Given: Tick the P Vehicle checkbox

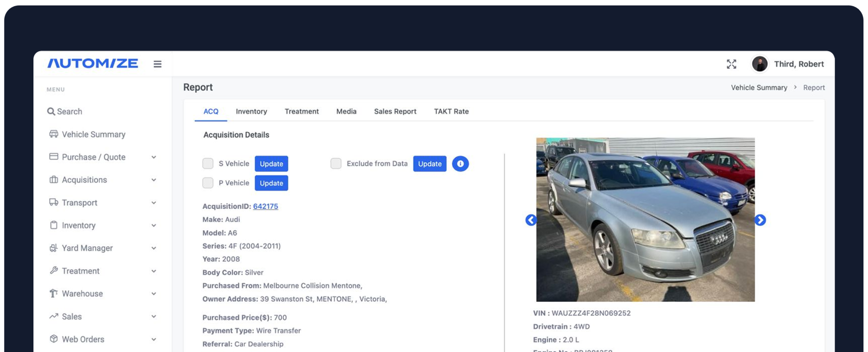Looking at the screenshot, I should point(208,183).
